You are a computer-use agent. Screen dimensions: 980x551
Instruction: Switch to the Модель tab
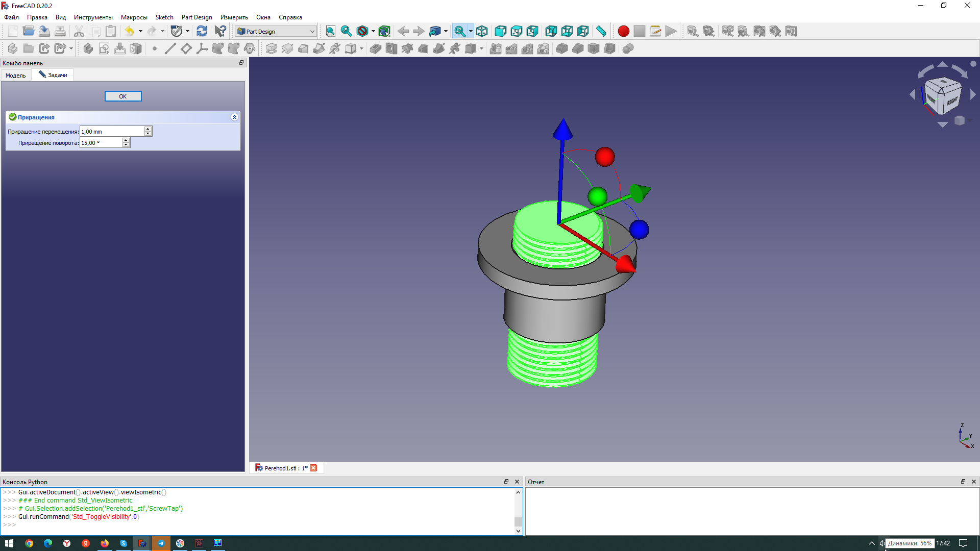[16, 75]
